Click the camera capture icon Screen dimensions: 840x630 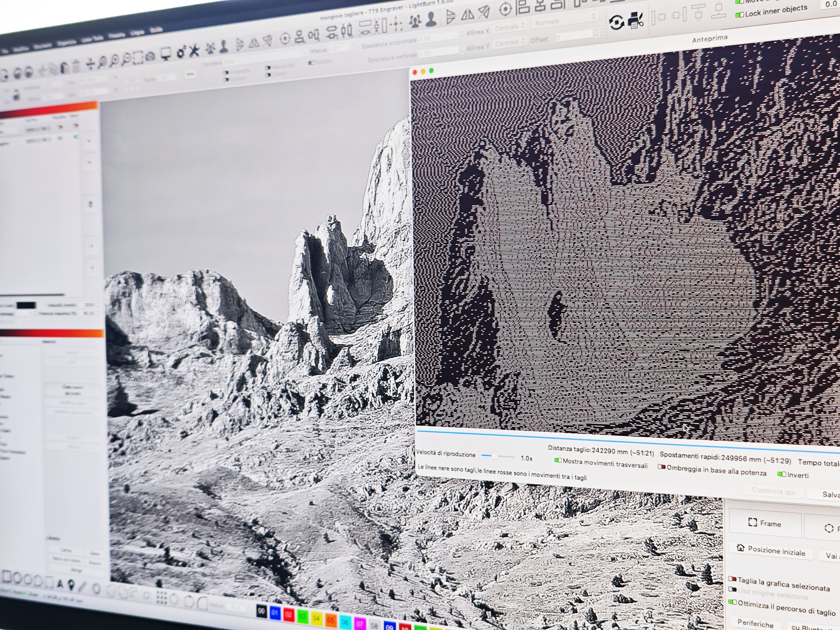click(150, 56)
